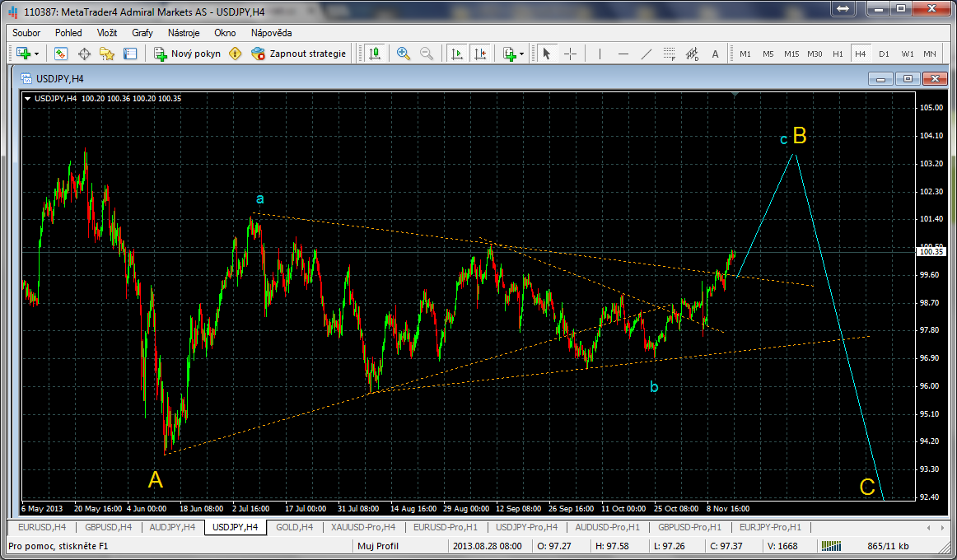The width and height of the screenshot is (957, 560).
Task: Click the Zoom In magnifier icon
Action: (x=404, y=54)
